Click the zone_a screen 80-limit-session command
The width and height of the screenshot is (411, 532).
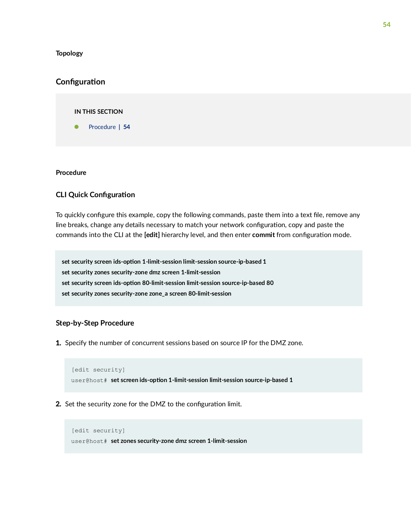coord(147,294)
